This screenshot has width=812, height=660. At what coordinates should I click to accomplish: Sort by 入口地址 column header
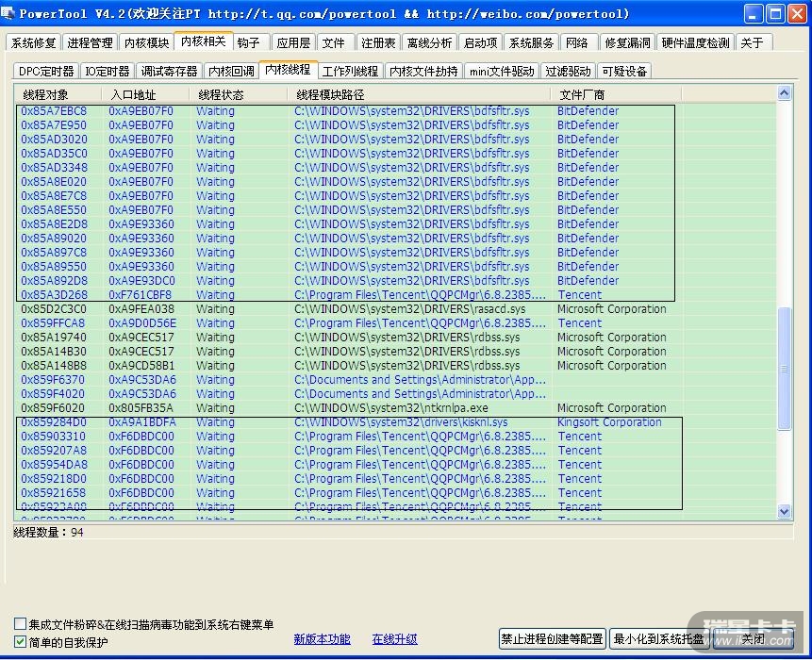[145, 94]
